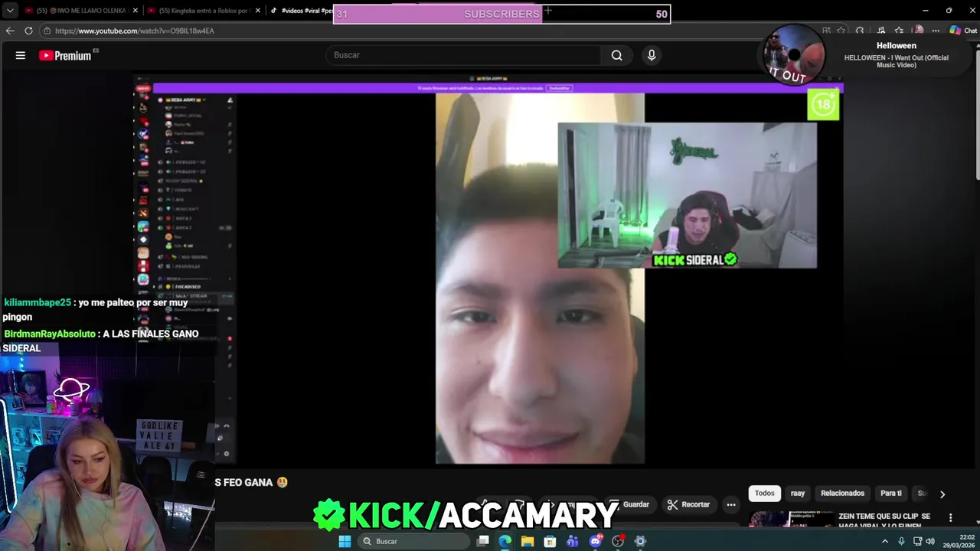Open the Windows Start menu
980x551 pixels.
tap(345, 541)
